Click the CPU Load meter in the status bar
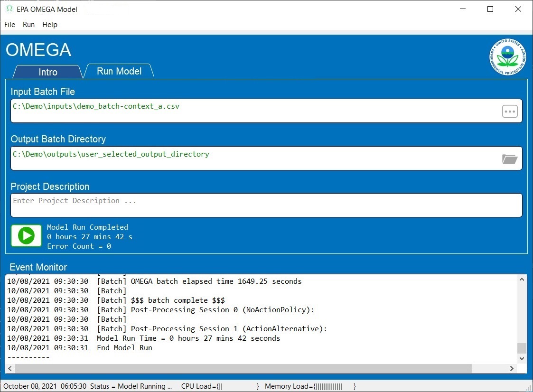This screenshot has width=533, height=392. 220,386
